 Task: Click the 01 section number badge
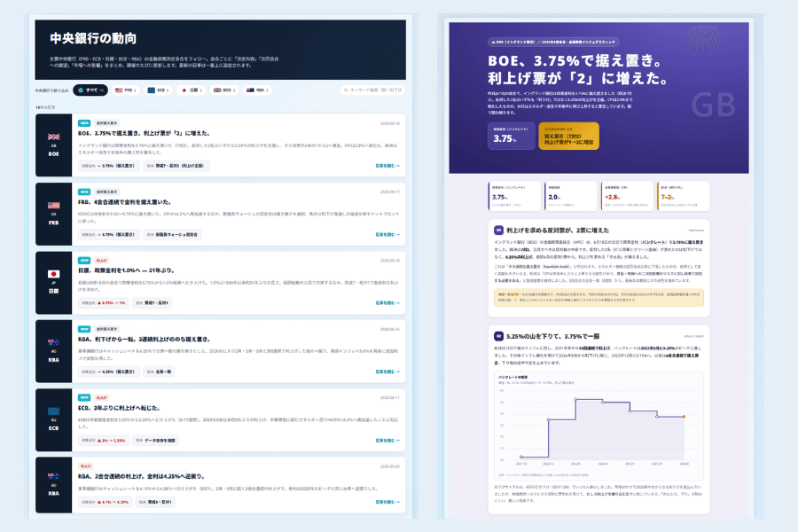(x=498, y=231)
